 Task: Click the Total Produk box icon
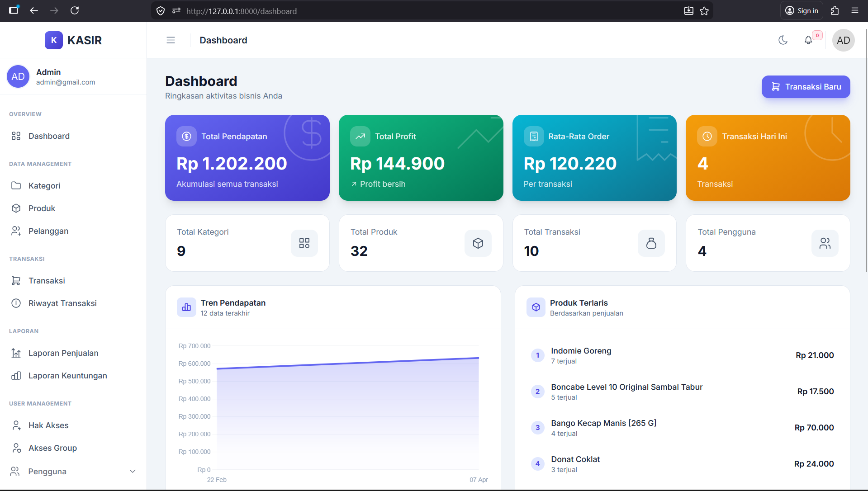[478, 243]
